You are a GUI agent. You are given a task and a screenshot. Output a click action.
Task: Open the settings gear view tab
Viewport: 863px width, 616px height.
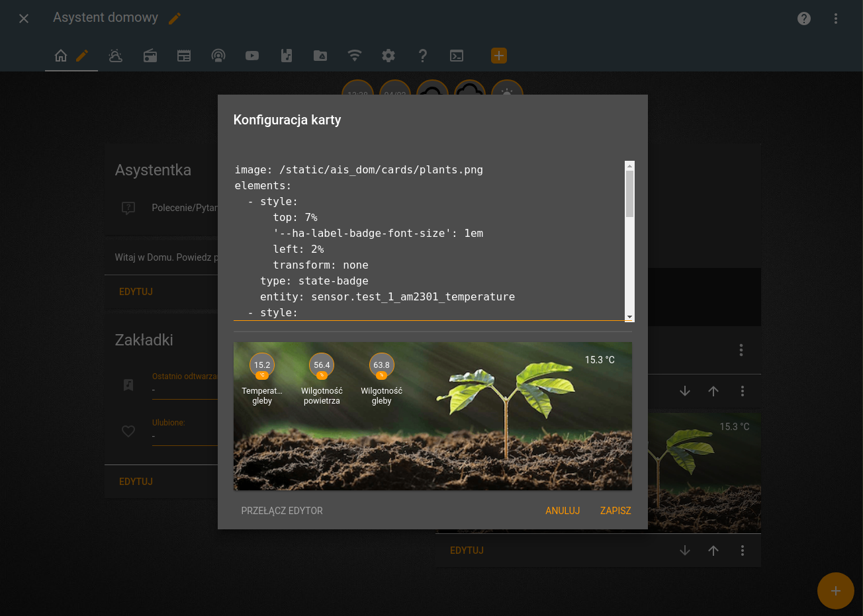coord(388,56)
